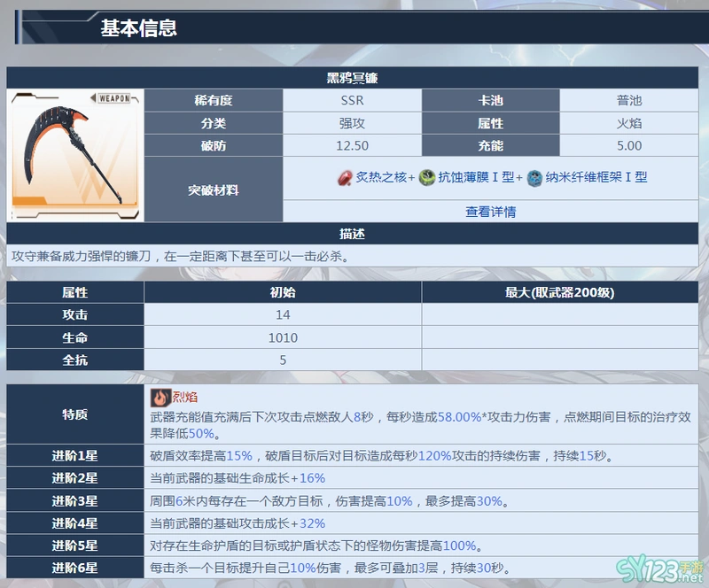Click the initial HP value 1010
Image resolution: width=709 pixels, height=588 pixels.
[x=283, y=337]
